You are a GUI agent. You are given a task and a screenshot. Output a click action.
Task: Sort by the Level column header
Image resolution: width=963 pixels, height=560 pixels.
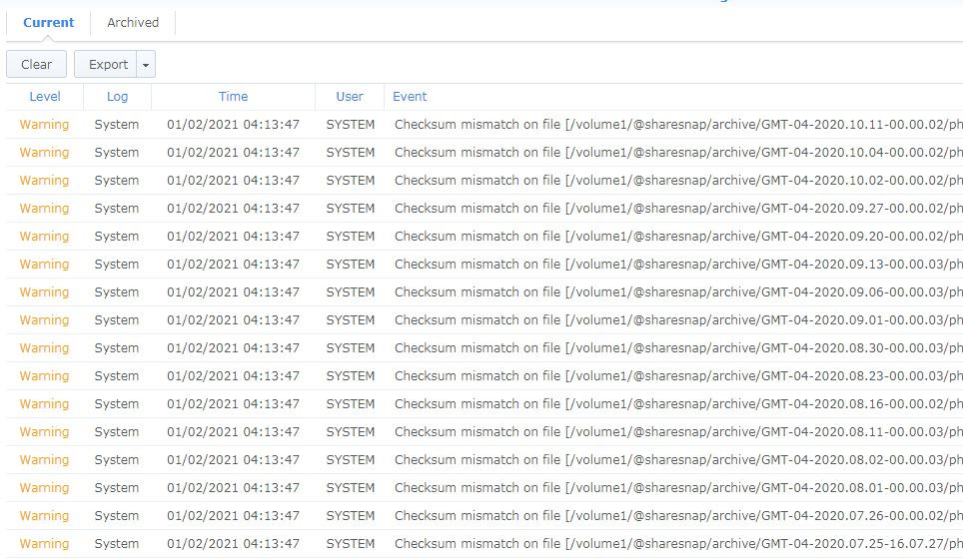pos(45,97)
